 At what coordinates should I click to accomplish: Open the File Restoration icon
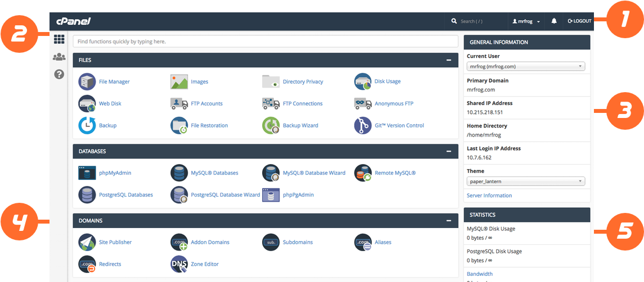[179, 126]
